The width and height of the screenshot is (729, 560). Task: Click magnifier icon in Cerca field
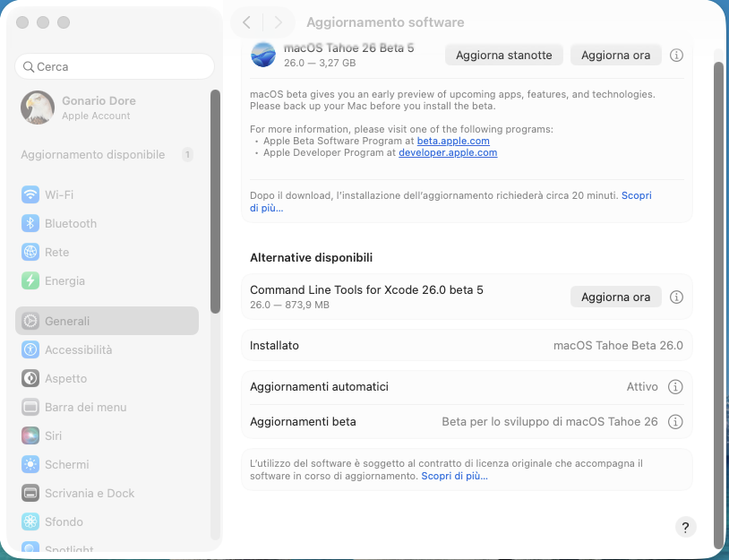29,67
